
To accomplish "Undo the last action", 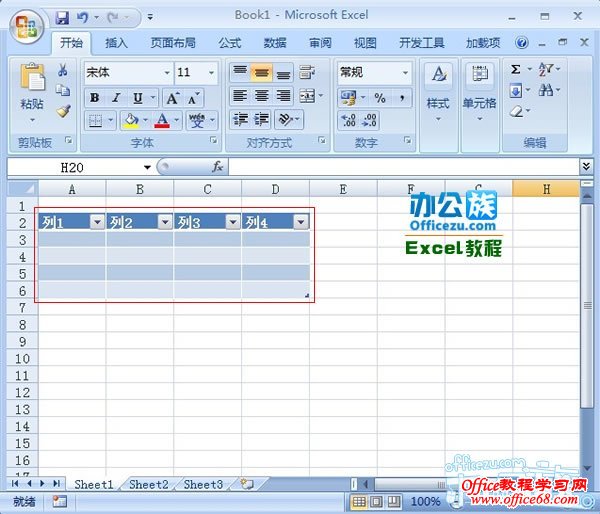I will (82, 17).
